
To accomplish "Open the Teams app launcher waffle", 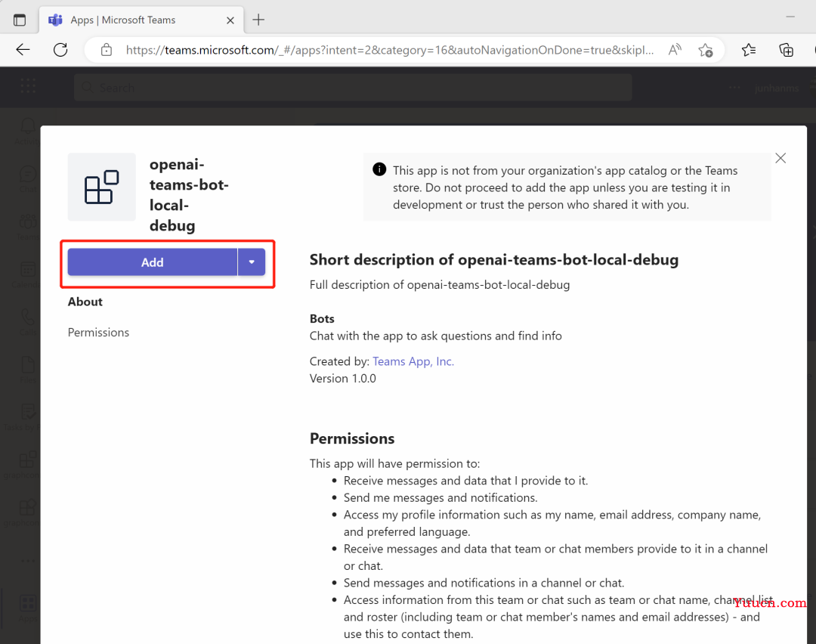I will coord(28,86).
